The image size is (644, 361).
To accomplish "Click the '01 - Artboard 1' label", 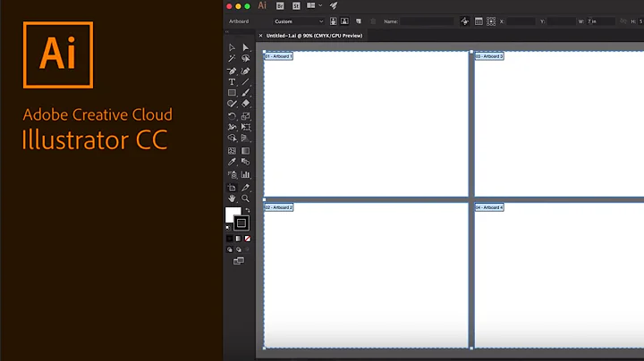I will pyautogui.click(x=278, y=56).
